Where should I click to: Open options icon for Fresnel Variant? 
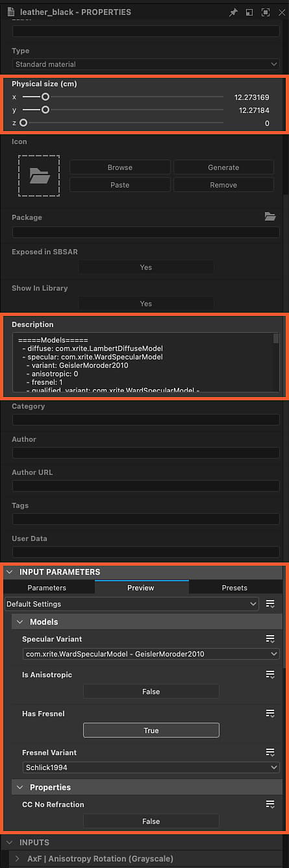(270, 753)
